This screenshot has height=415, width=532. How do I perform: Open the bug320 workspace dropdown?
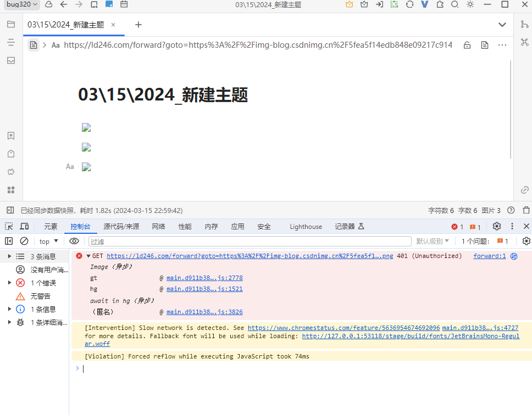coord(22,4)
